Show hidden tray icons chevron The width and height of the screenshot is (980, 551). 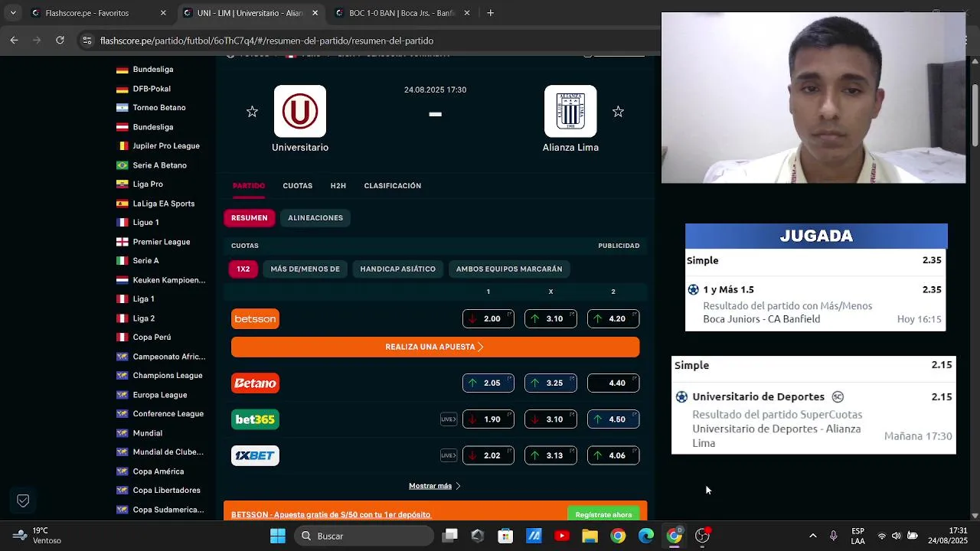tap(812, 536)
